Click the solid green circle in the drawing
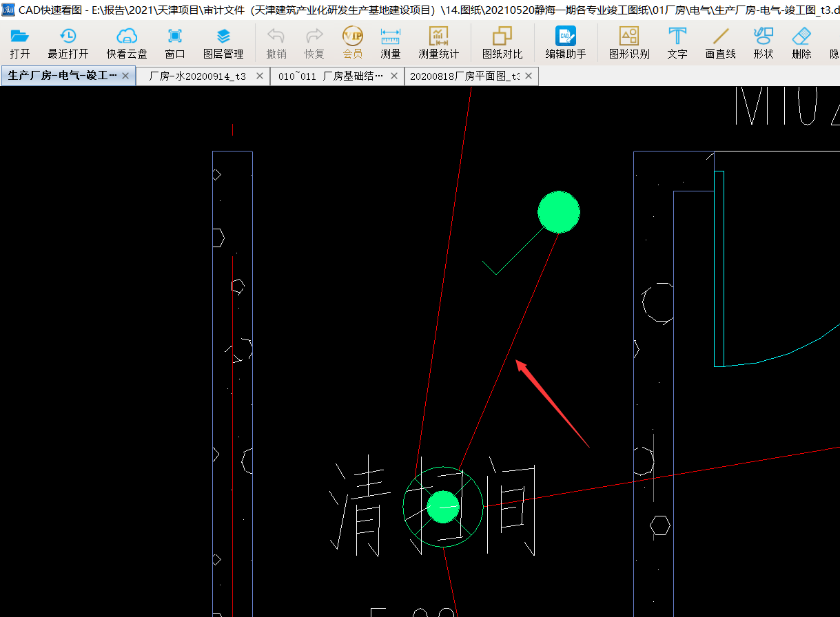 tap(559, 212)
